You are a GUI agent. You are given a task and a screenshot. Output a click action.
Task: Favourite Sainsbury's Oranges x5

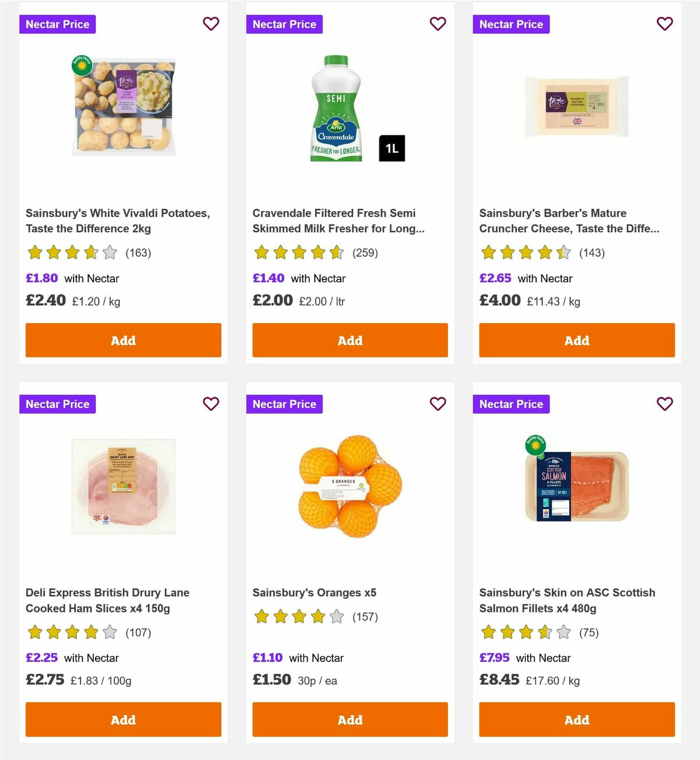[x=437, y=404]
